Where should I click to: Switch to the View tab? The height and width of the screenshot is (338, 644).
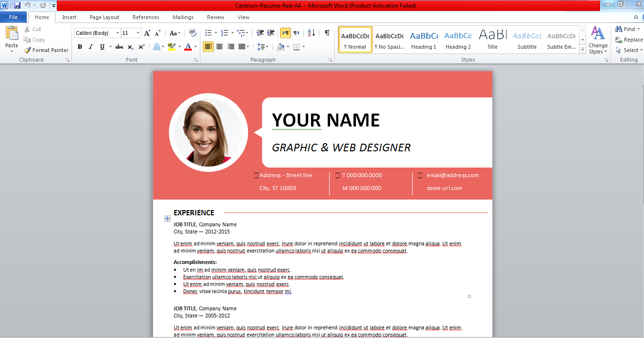243,17
